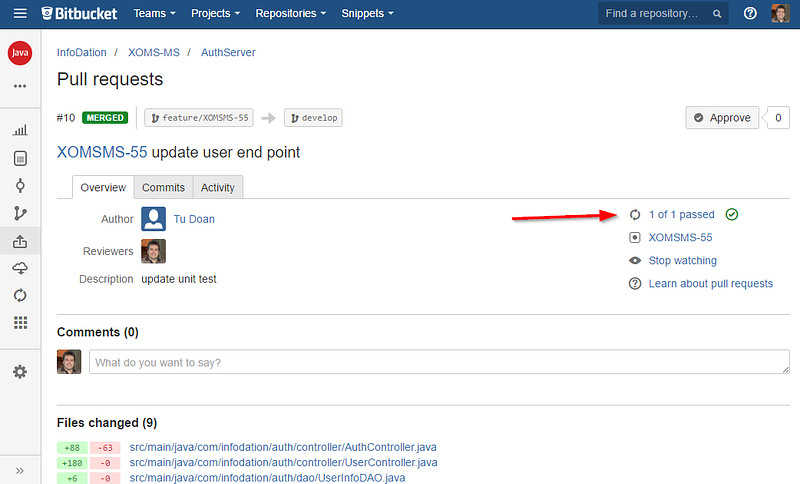Open the Pull requests sidebar icon
Screen dimensions: 800x484
pos(20,241)
